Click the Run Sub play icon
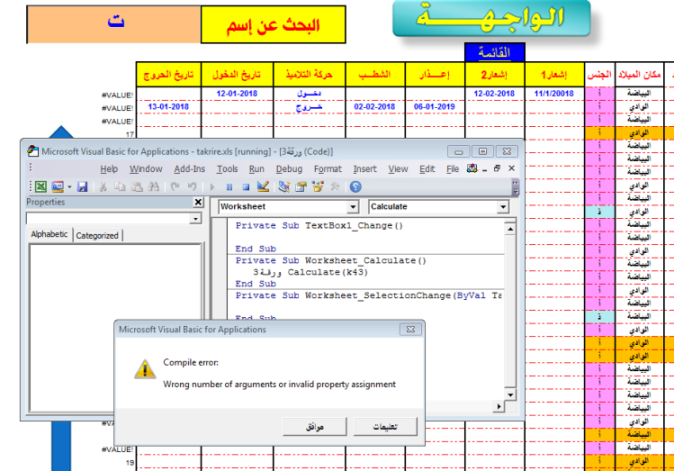Image resolution: width=674 pixels, height=471 pixels. (x=212, y=187)
